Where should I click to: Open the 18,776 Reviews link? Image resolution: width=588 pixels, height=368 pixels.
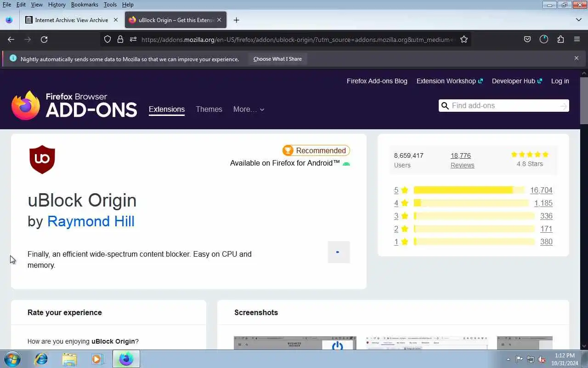pyautogui.click(x=462, y=160)
